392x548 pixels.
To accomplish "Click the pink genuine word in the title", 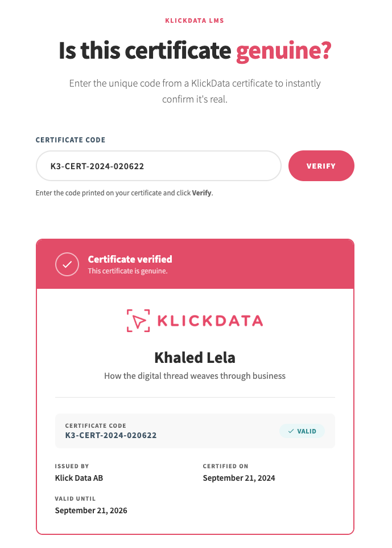I will 283,52.
